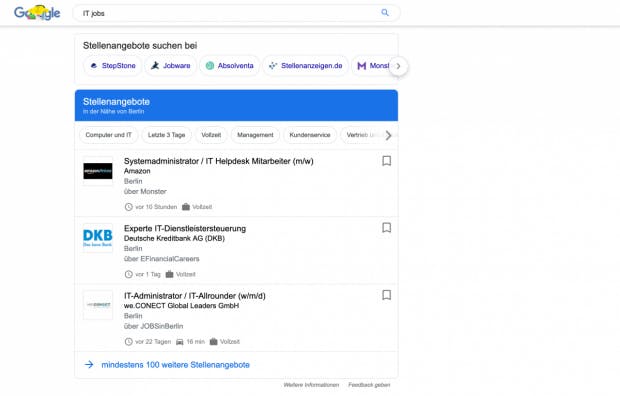Select the Computer und IT filter

108,135
